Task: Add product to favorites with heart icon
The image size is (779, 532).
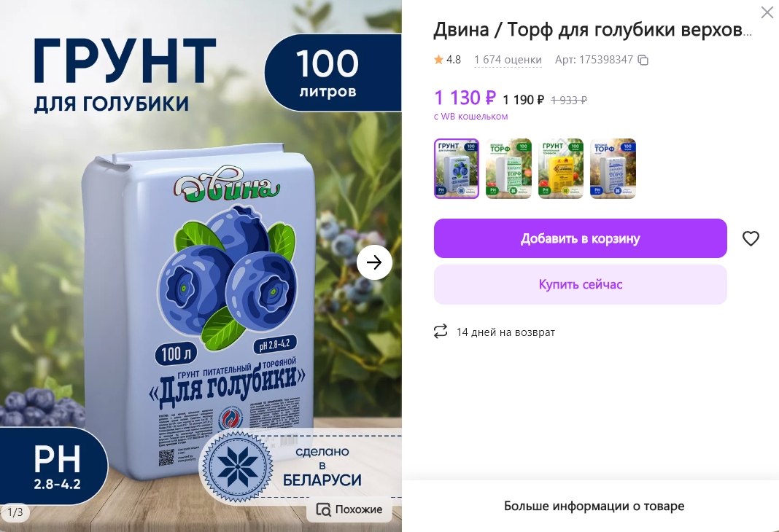Action: tap(751, 238)
